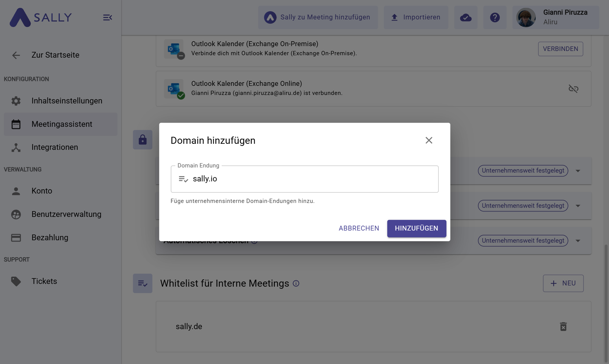Click list icon inside Domain Endung field
Image resolution: width=609 pixels, height=364 pixels.
(x=183, y=179)
